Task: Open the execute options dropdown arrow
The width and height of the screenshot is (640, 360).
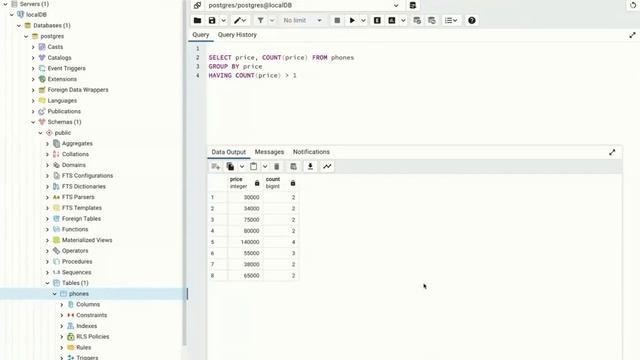Action: point(363,20)
